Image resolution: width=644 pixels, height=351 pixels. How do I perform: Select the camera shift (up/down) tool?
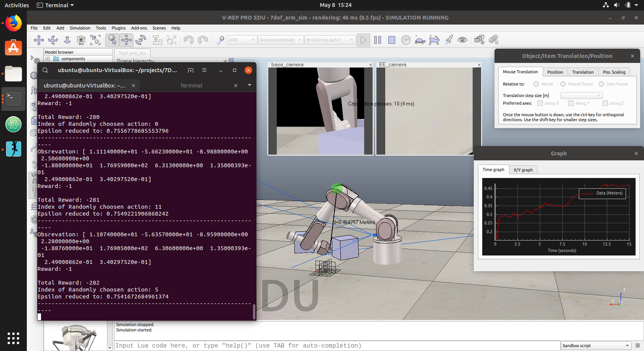point(67,40)
